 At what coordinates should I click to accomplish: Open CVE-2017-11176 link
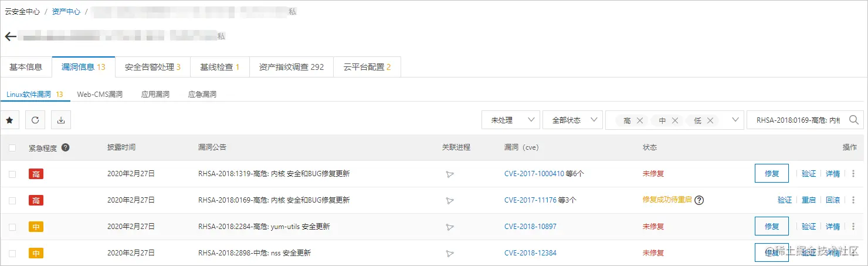pos(530,200)
